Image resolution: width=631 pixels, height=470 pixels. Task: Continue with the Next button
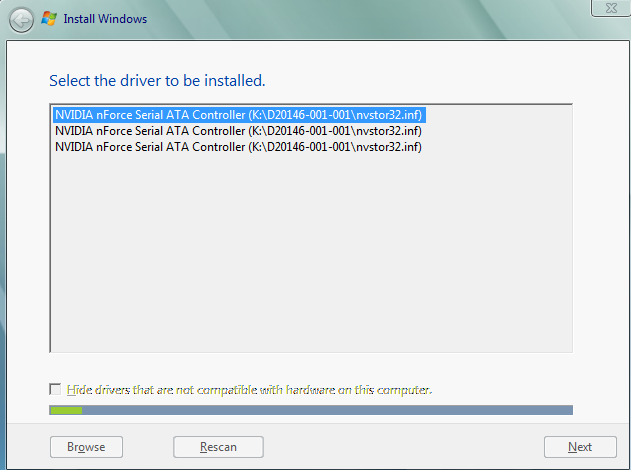tap(580, 447)
